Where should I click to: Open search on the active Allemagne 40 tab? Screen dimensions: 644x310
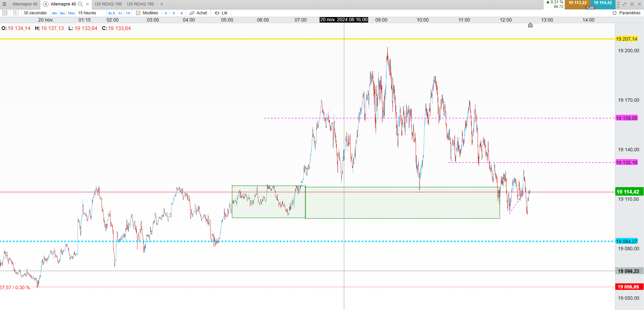pyautogui.click(x=80, y=4)
